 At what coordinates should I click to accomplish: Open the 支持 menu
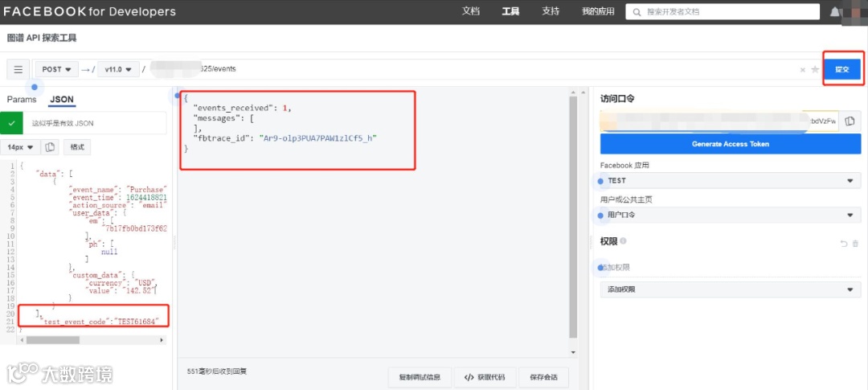click(551, 11)
